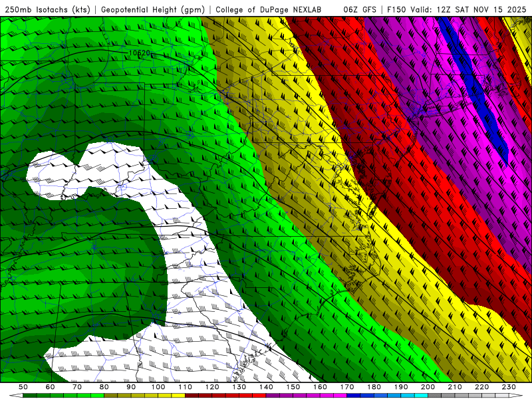Click the first dark green swatch of the legend
Viewport: 532px width, 399px height.
[x=30, y=395]
